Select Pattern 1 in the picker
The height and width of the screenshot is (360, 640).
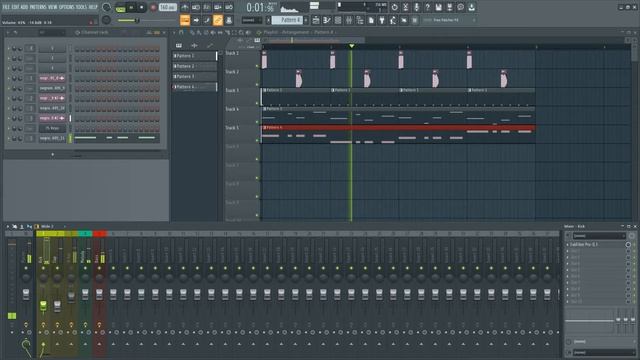click(x=195, y=56)
